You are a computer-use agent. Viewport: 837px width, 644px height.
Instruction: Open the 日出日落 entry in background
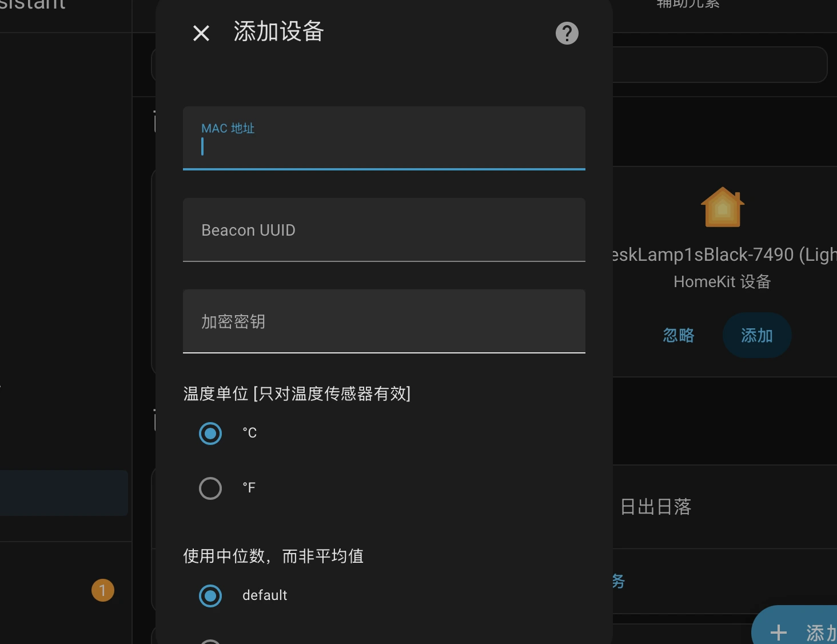click(x=656, y=507)
